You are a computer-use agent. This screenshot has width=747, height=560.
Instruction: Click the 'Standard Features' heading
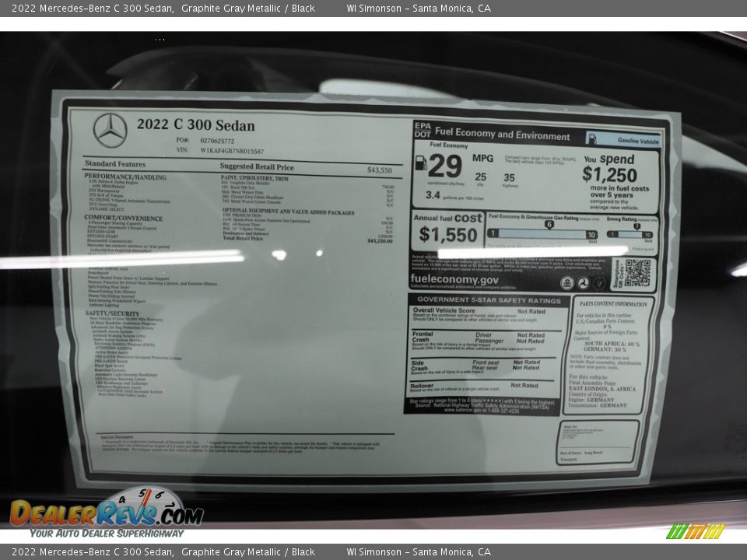click(115, 164)
